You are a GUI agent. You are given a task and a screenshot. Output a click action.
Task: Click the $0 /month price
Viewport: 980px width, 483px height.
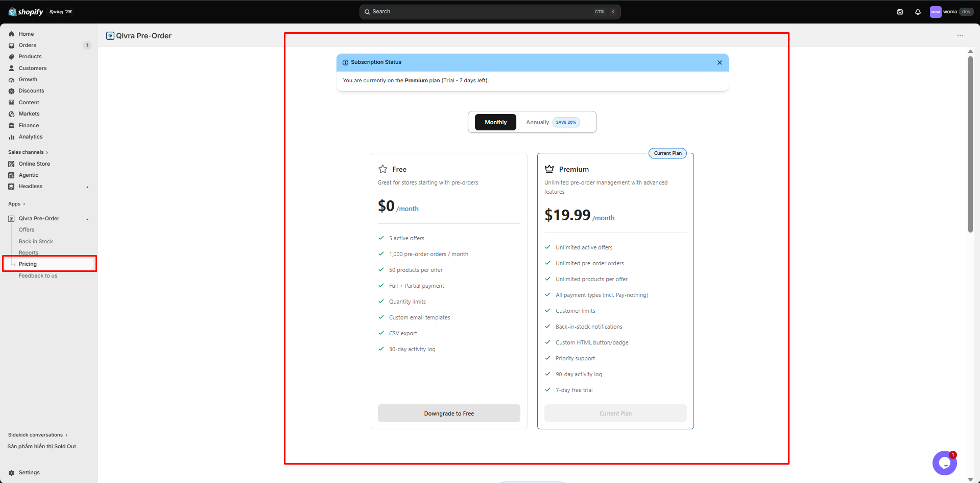[x=398, y=206]
